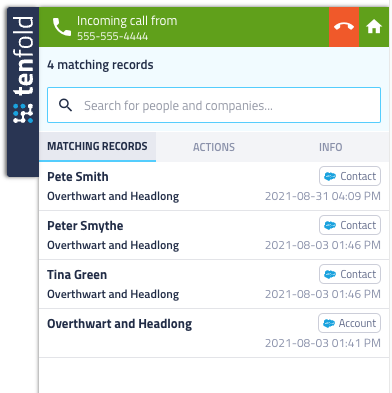Screen dimensions: 392x393
Task: Click the search magnifier icon
Action: click(65, 105)
